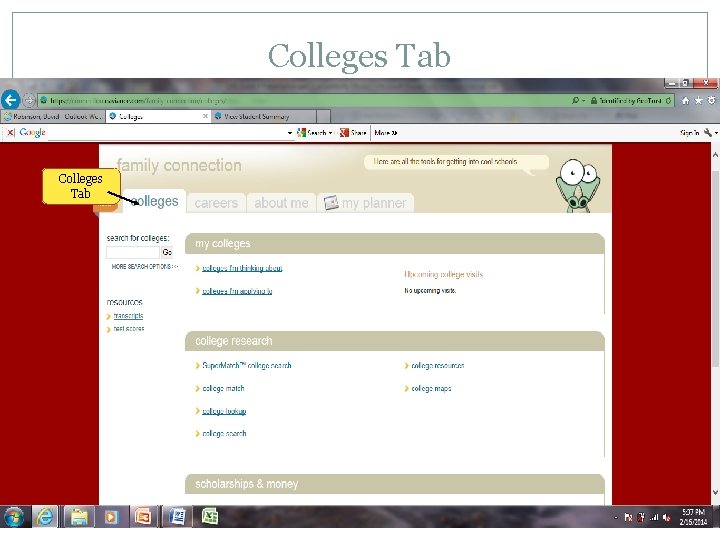The image size is (720, 540).
Task: Select the colleges tab
Action: click(x=154, y=201)
